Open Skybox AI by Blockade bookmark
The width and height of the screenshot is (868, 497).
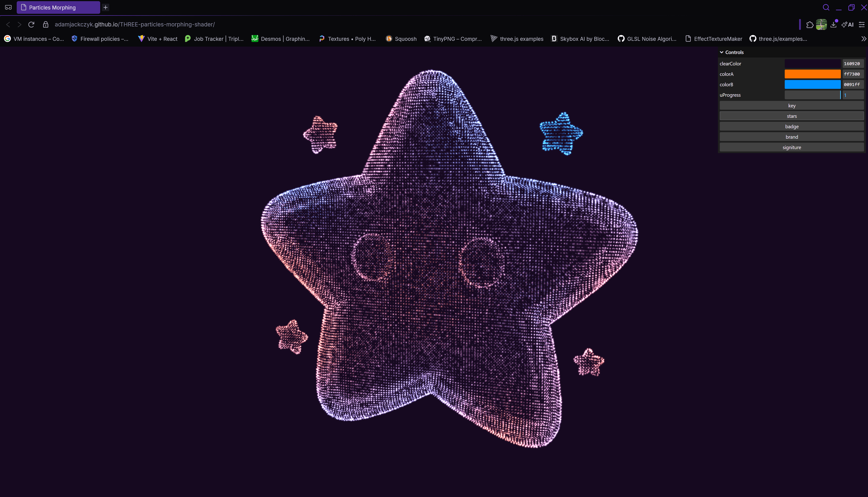(580, 39)
